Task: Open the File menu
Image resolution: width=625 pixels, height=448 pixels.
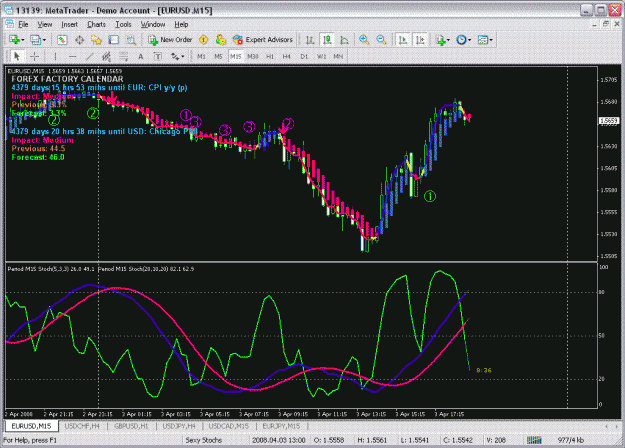Action: click(23, 25)
